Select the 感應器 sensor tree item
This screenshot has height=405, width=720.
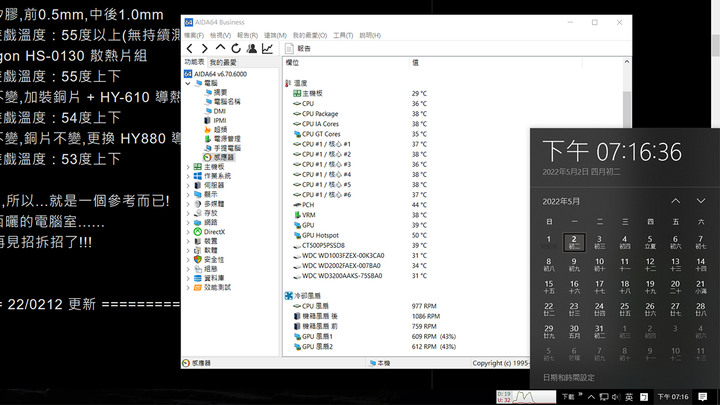point(223,157)
